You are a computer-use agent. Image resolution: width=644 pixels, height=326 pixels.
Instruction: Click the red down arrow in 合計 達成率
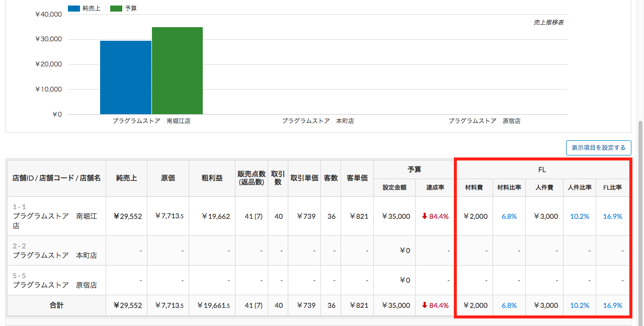coord(424,305)
